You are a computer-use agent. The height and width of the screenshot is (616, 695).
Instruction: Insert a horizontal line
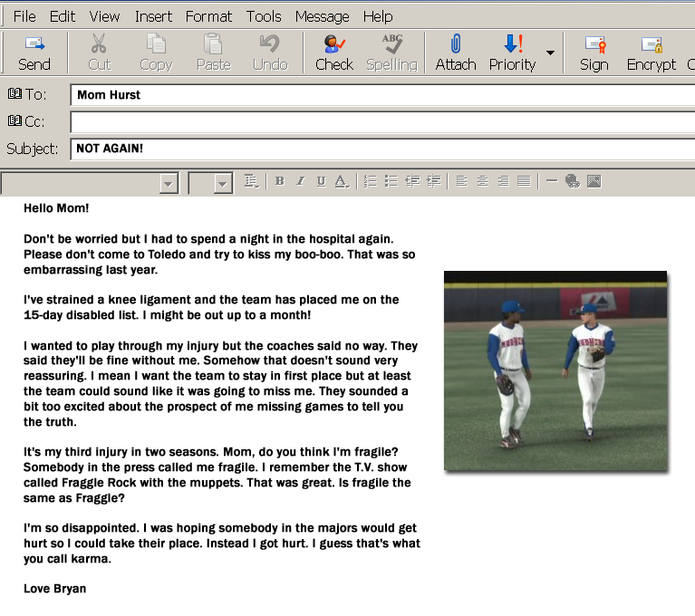pos(552,181)
